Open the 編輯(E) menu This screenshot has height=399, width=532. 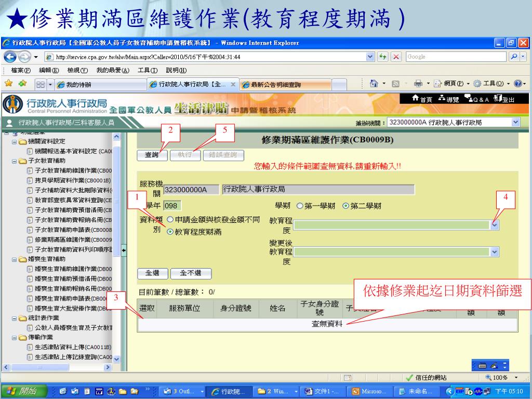[x=49, y=70]
